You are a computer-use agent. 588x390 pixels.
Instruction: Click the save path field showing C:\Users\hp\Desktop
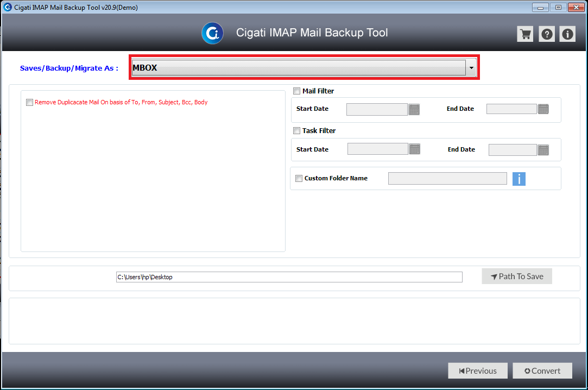coord(289,277)
